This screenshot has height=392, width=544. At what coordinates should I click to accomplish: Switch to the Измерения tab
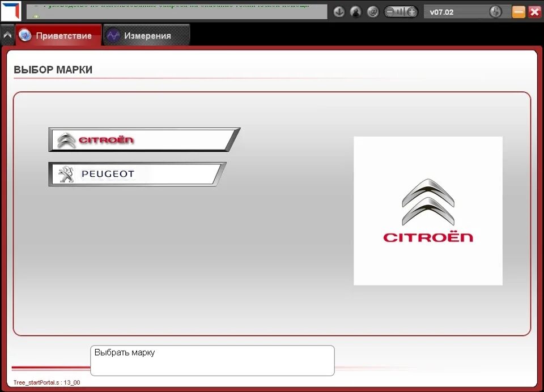click(x=146, y=35)
